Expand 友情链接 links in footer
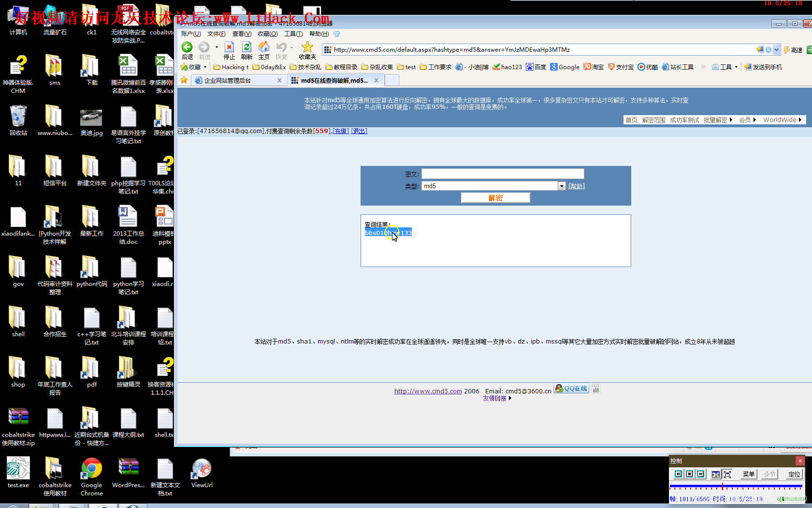This screenshot has width=812, height=508. pyautogui.click(x=497, y=398)
